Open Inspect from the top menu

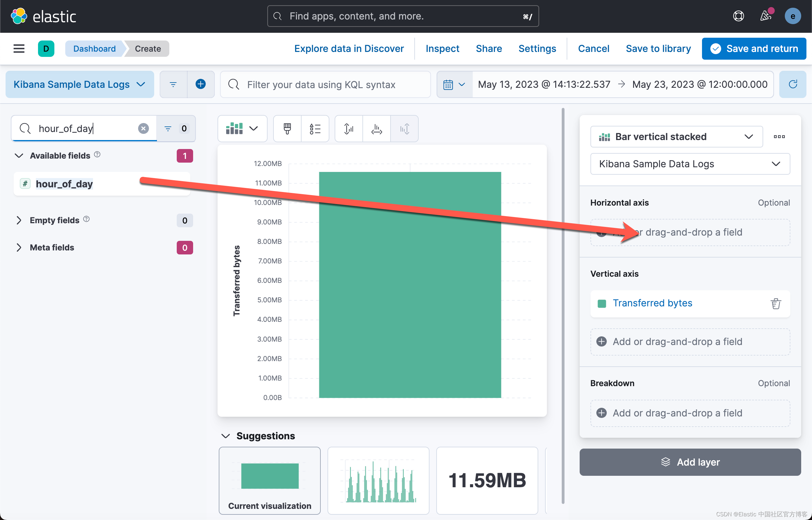(442, 49)
